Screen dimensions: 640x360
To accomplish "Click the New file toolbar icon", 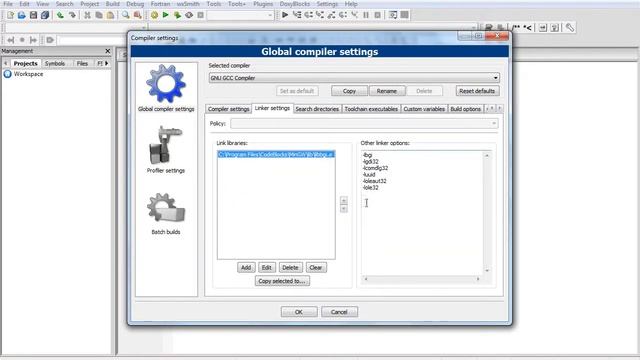I will (10, 15).
